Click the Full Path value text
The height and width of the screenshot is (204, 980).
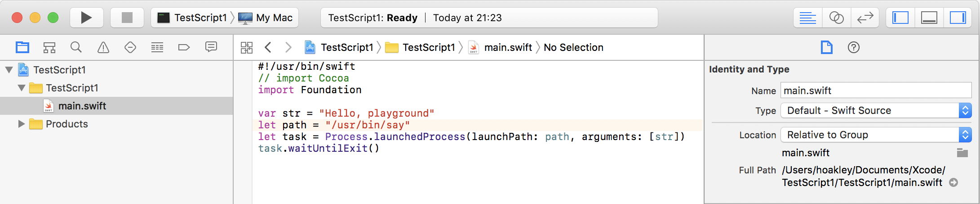click(863, 176)
